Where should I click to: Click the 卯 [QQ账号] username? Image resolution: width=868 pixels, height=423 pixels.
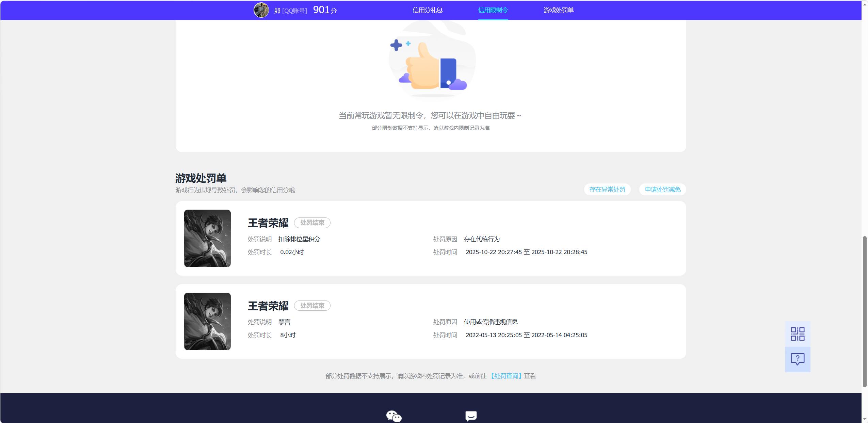(290, 11)
